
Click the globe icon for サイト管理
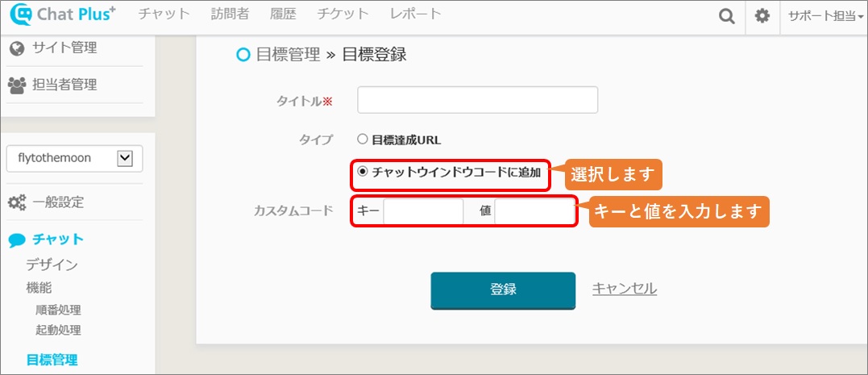[x=17, y=48]
